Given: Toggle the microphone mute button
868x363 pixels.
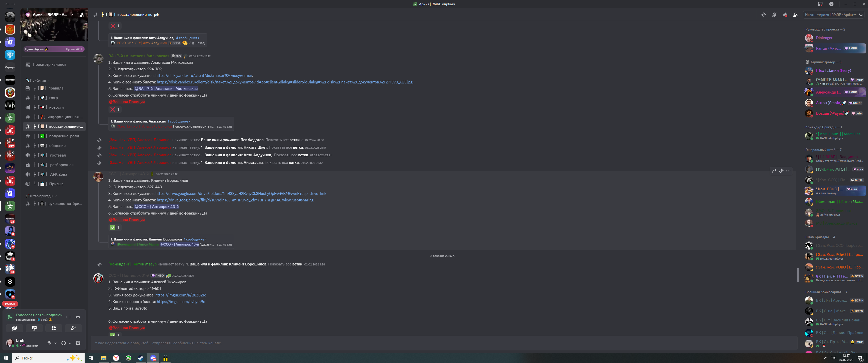Looking at the screenshot, I should 49,343.
